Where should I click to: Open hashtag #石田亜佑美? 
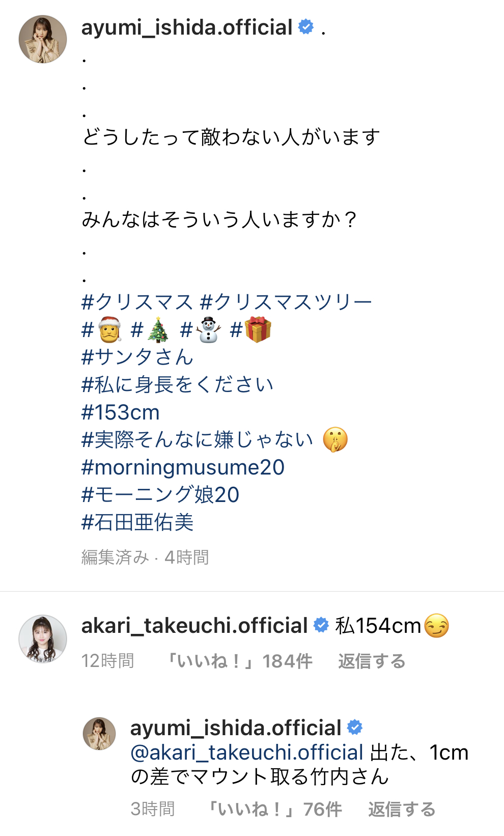pyautogui.click(x=137, y=522)
